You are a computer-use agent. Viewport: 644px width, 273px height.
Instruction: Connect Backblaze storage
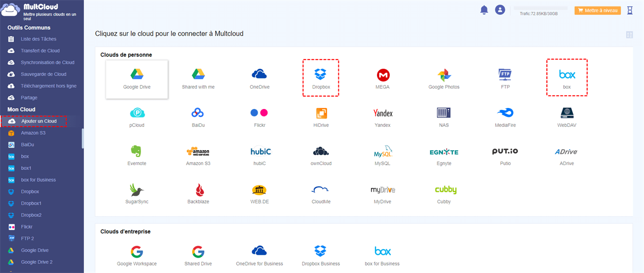click(198, 194)
